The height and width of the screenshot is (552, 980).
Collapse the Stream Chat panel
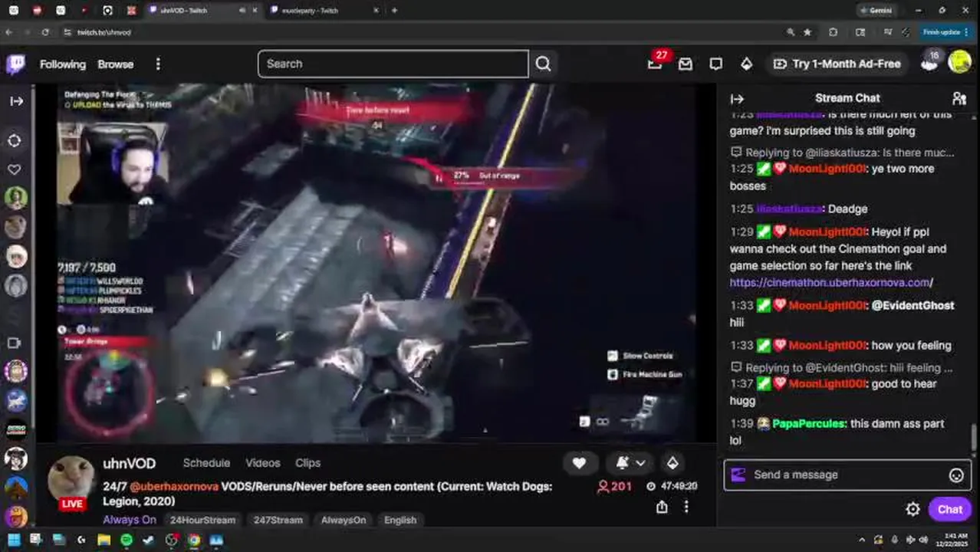737,98
